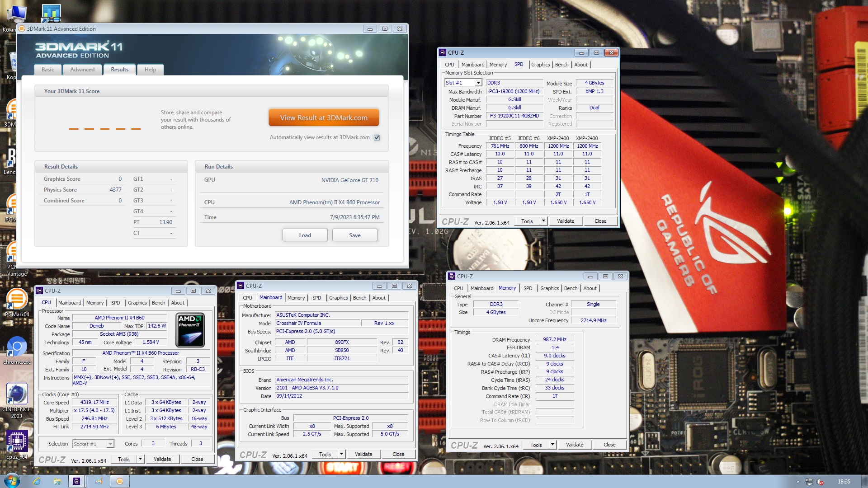This screenshot has height=488, width=868.
Task: Open Socket #1 selection dropdown
Action: click(110, 444)
